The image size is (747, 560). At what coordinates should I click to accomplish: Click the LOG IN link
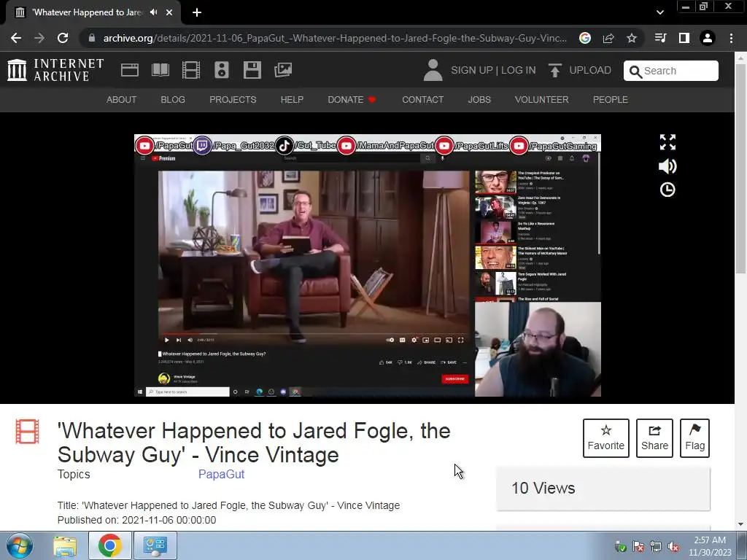click(519, 70)
